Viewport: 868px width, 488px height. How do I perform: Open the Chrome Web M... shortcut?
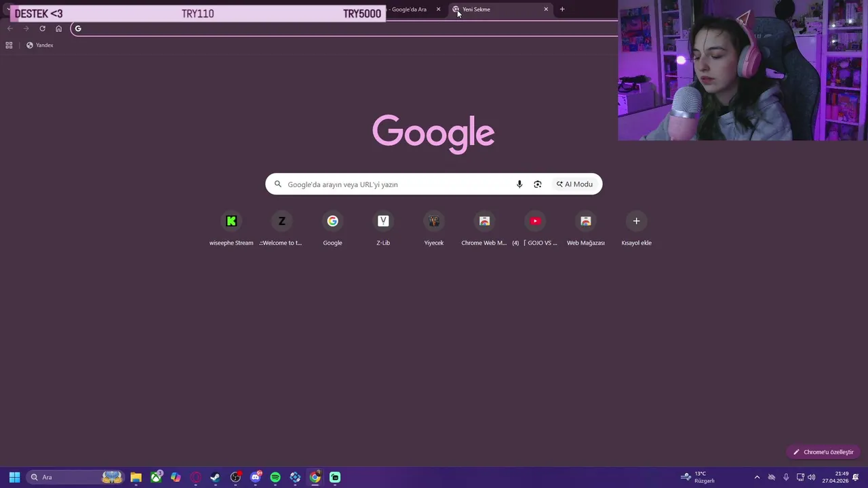[x=484, y=229]
